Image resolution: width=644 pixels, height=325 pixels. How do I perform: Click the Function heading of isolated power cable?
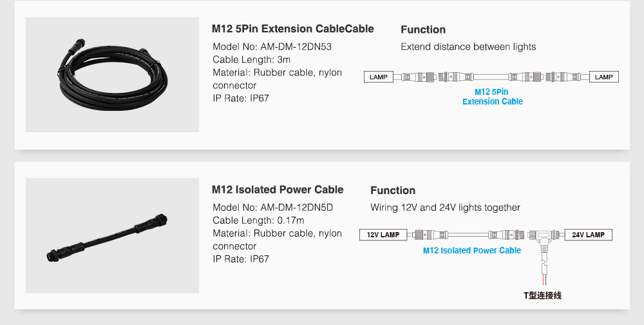[393, 190]
